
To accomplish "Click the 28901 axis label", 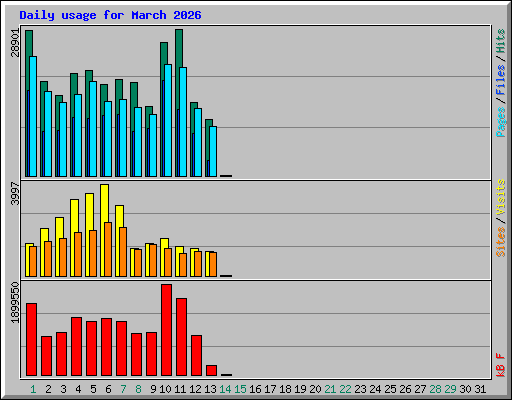I will 15,43.
